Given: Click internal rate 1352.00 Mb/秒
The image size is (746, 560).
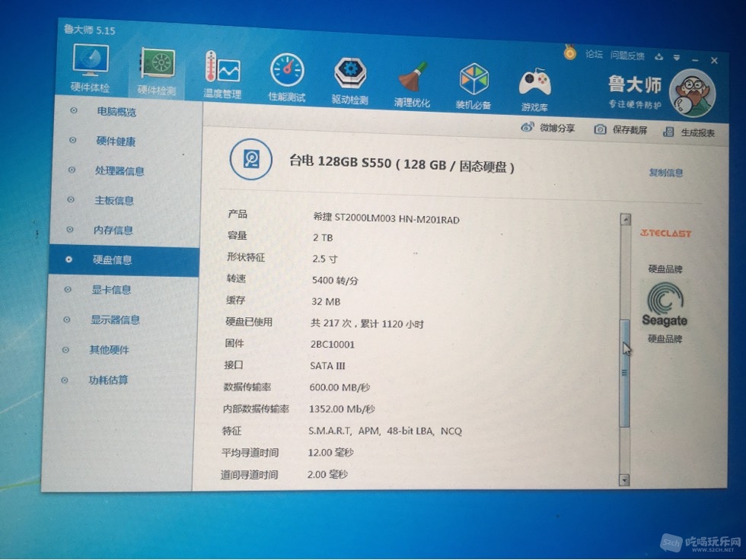Looking at the screenshot, I should (342, 409).
